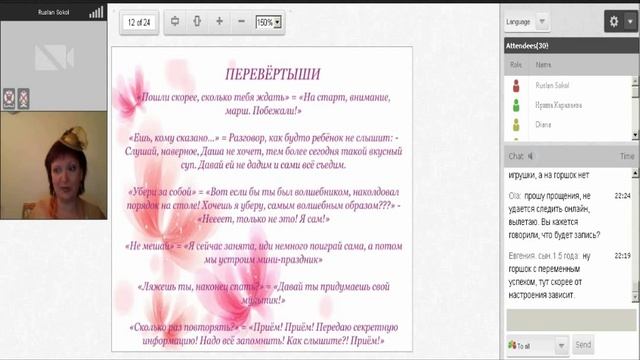Viewport: 640px width, 360px height.
Task: Click the presenter's webcam video
Action: coord(53,165)
